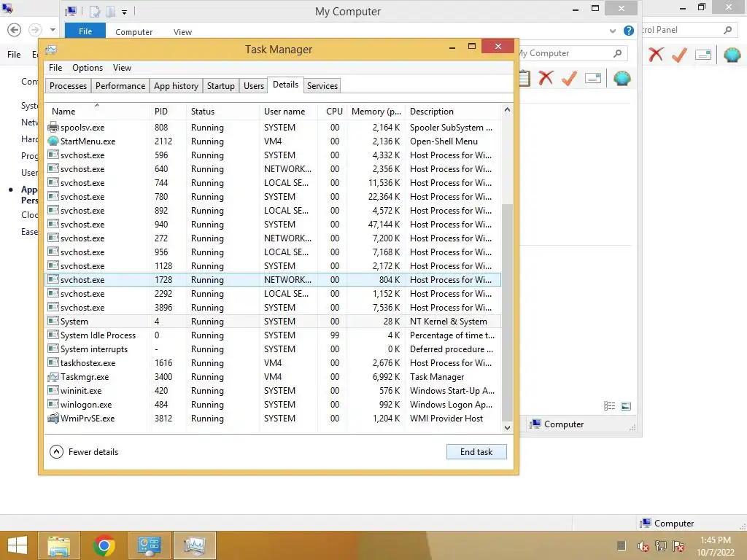
Task: Launch Google Chrome from the taskbar
Action: tap(104, 545)
